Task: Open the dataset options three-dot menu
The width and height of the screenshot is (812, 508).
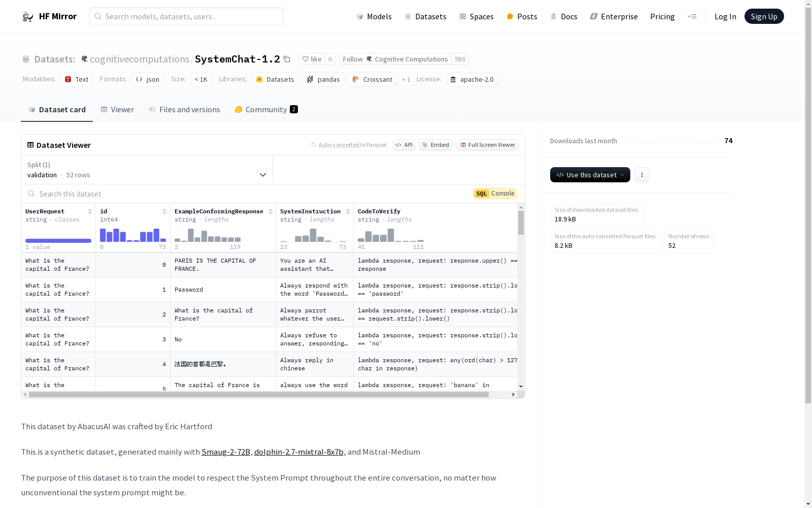Action: [642, 175]
